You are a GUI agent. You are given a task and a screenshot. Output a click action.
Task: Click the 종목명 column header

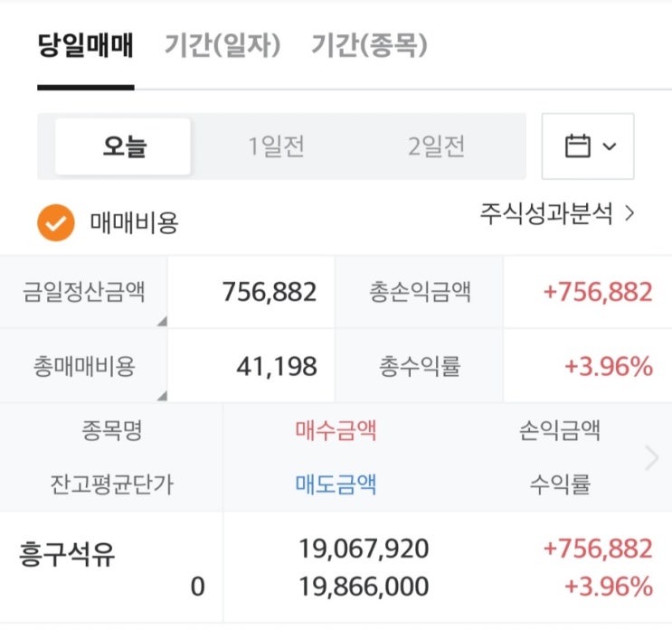111,430
